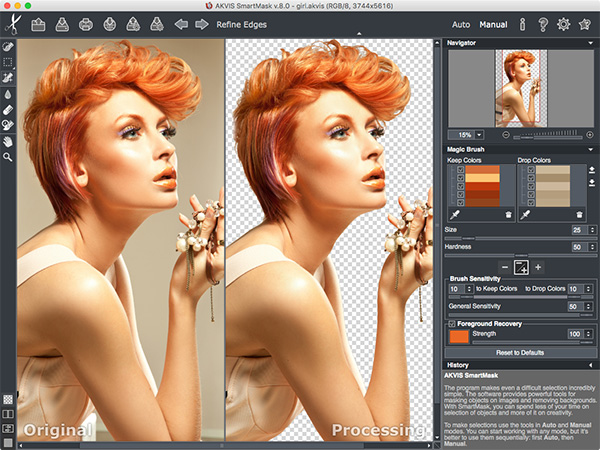Switch to Manual mode
Screen dimensions: 600x450
[493, 23]
